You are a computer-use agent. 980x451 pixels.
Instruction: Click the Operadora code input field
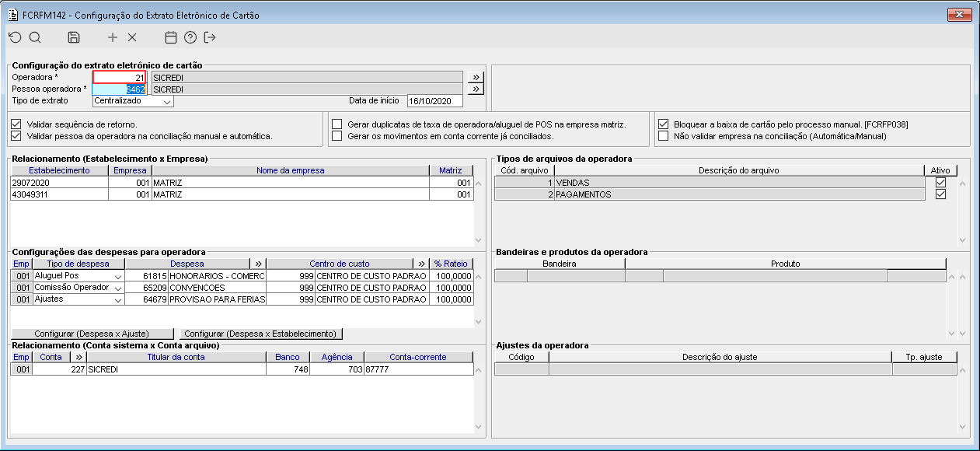120,78
